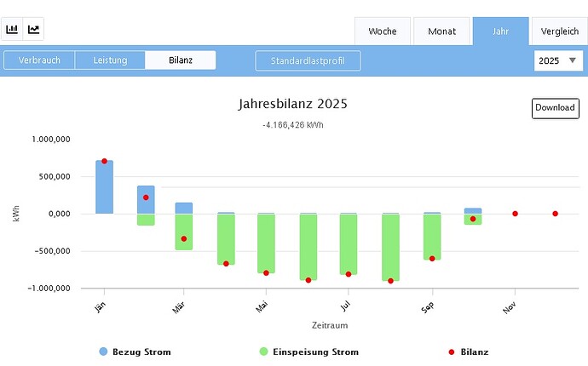
Task: Select the Verbrauch view toggle
Action: click(x=39, y=60)
